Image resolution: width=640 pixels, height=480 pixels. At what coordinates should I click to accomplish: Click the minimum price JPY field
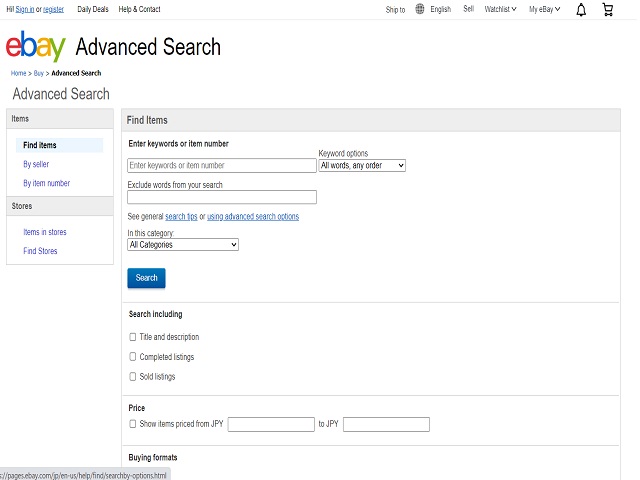(x=271, y=424)
